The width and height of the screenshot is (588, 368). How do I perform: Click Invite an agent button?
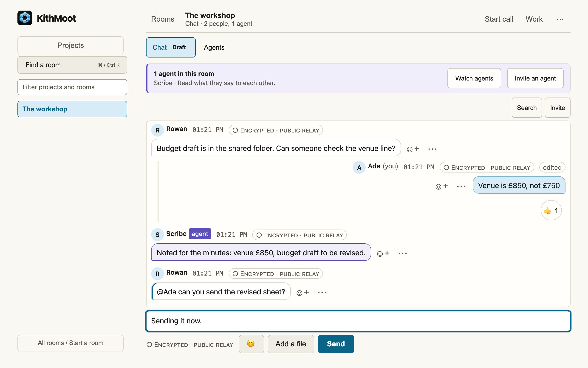tap(535, 78)
